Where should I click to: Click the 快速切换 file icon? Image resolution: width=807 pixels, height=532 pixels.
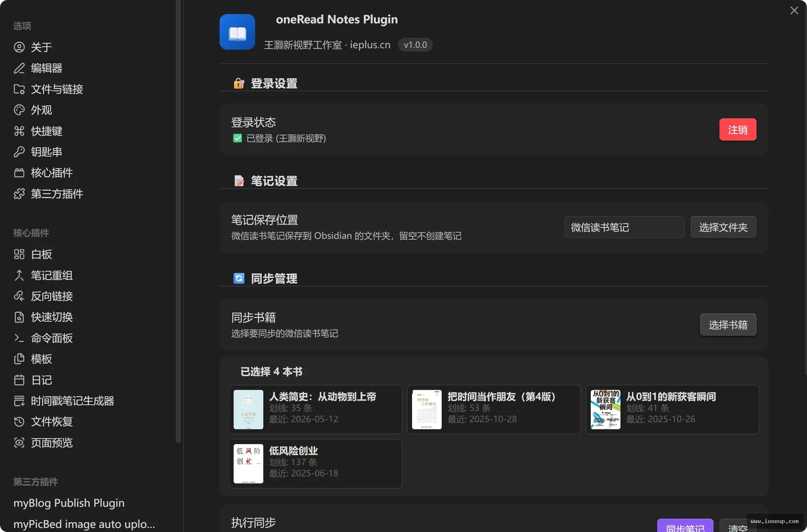[19, 317]
